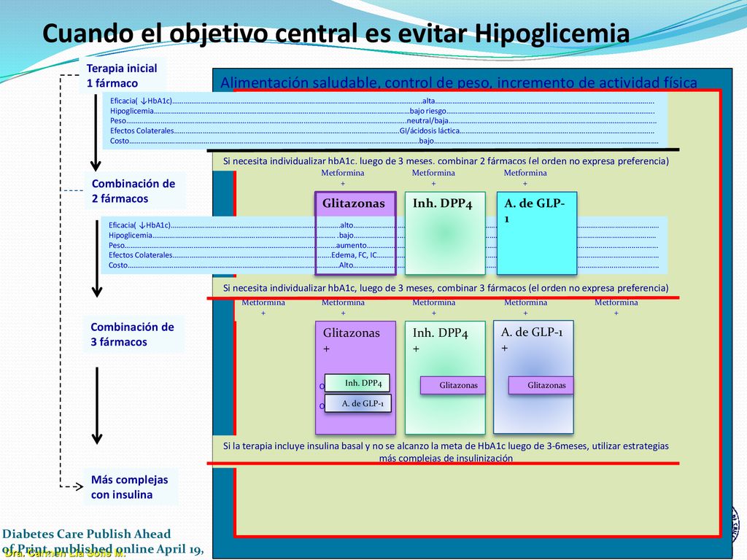Click the 'Combinación de 2 fármacos' label
747x560 pixels.
(x=133, y=191)
